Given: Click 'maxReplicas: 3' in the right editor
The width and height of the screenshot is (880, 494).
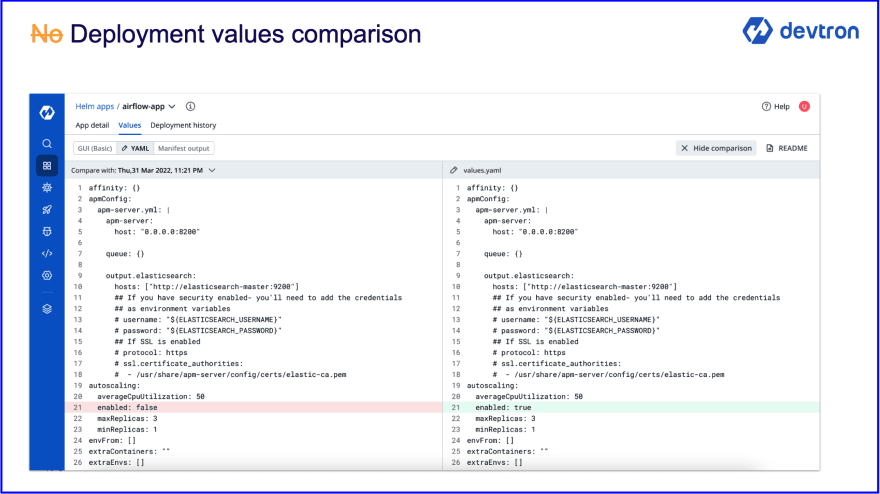Looking at the screenshot, I should (505, 418).
